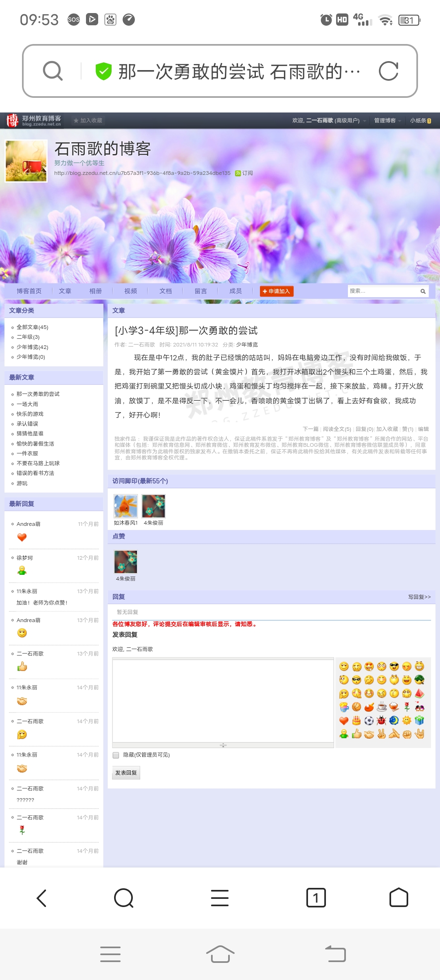This screenshot has width=440, height=980.
Task: Switch to the 相册 tab
Action: (x=96, y=291)
